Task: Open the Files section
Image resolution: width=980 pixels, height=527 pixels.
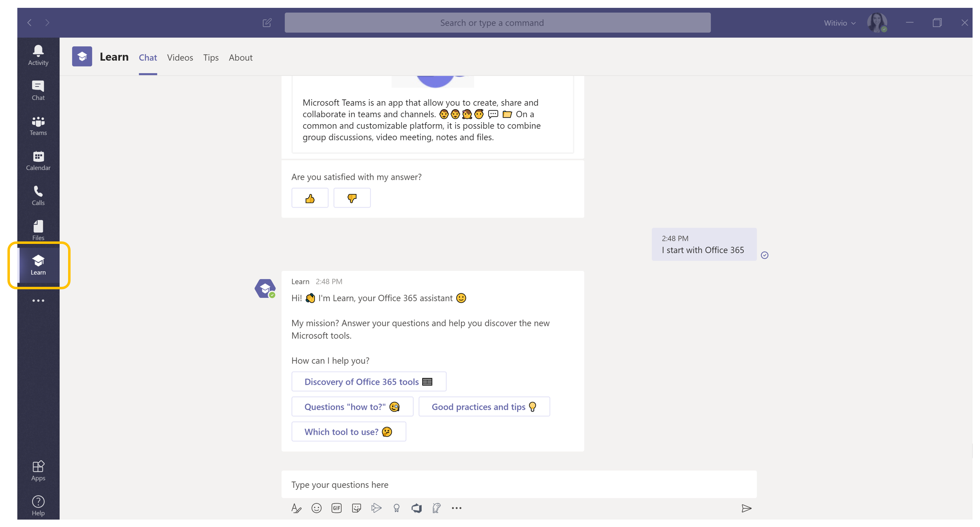Action: point(38,230)
